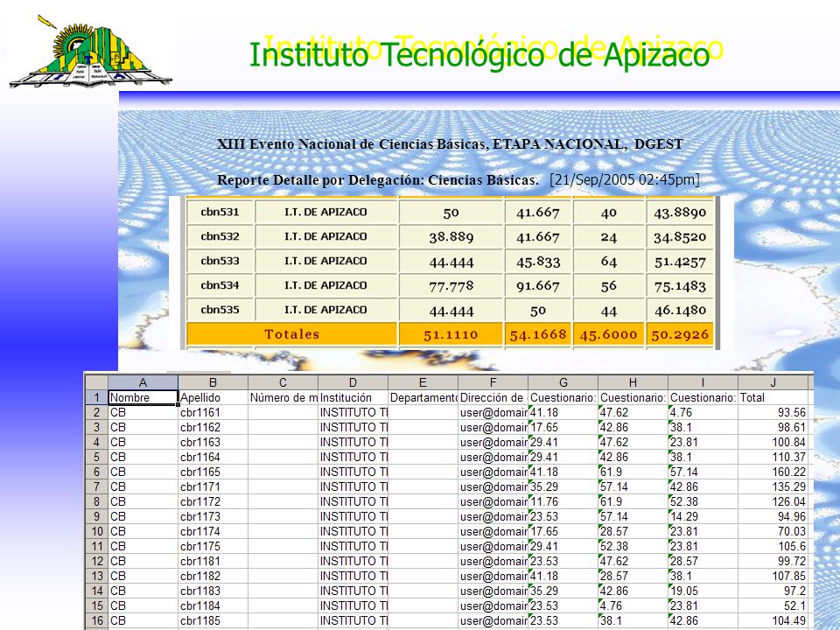This screenshot has height=630, width=840.
Task: Click the total value '70.03'
Action: (x=773, y=531)
